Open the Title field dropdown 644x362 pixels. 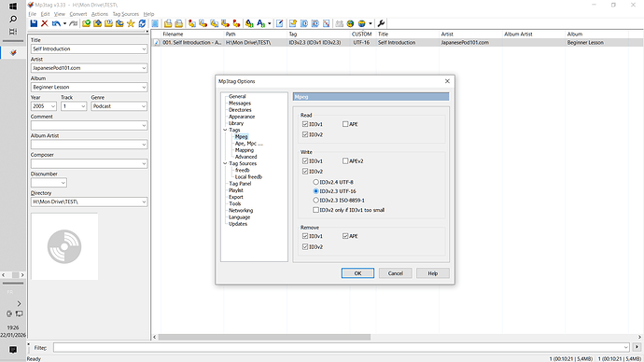144,49
